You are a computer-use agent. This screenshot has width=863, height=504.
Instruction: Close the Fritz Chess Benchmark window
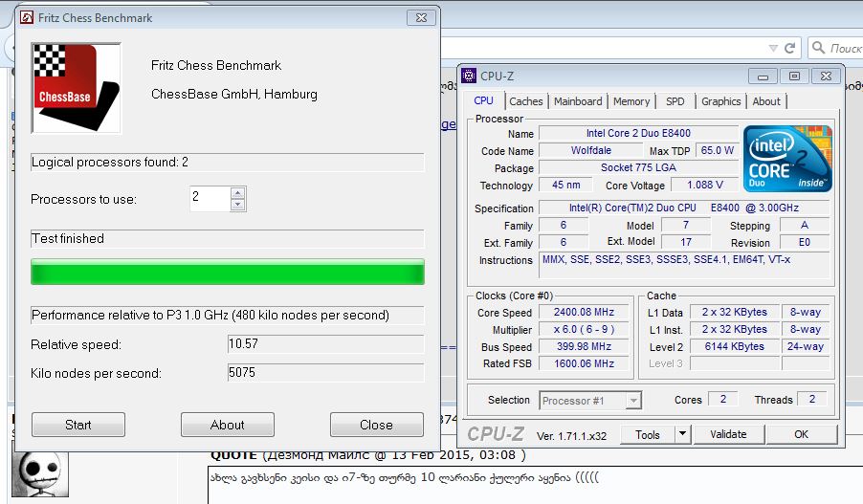[x=421, y=17]
